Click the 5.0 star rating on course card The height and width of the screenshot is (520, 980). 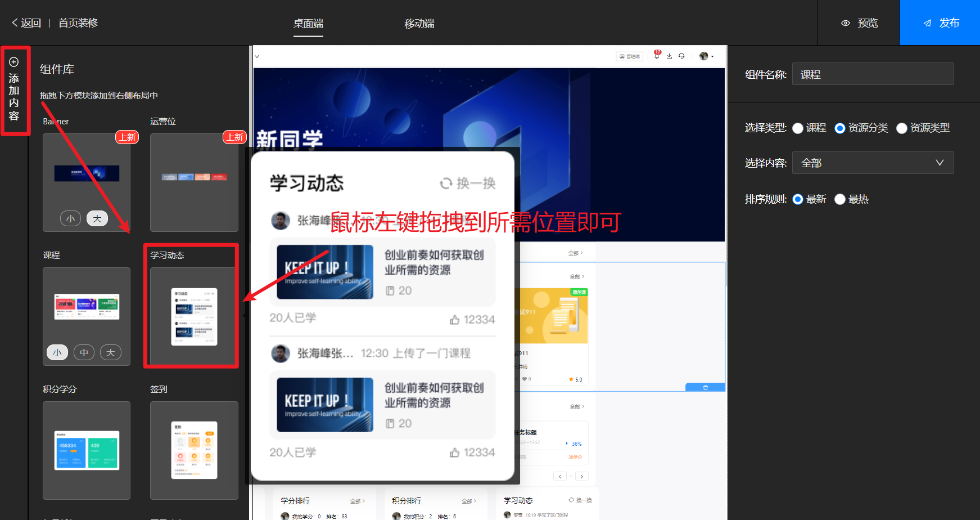coord(576,380)
